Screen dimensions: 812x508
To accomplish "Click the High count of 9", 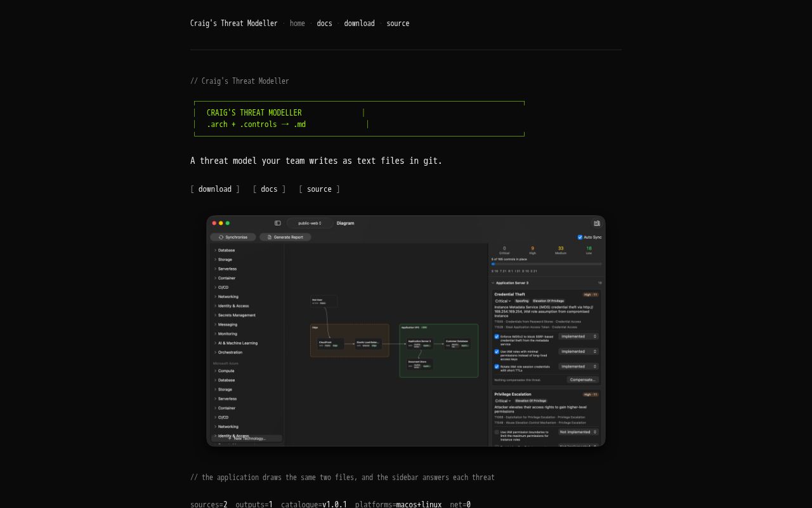I will (532, 248).
